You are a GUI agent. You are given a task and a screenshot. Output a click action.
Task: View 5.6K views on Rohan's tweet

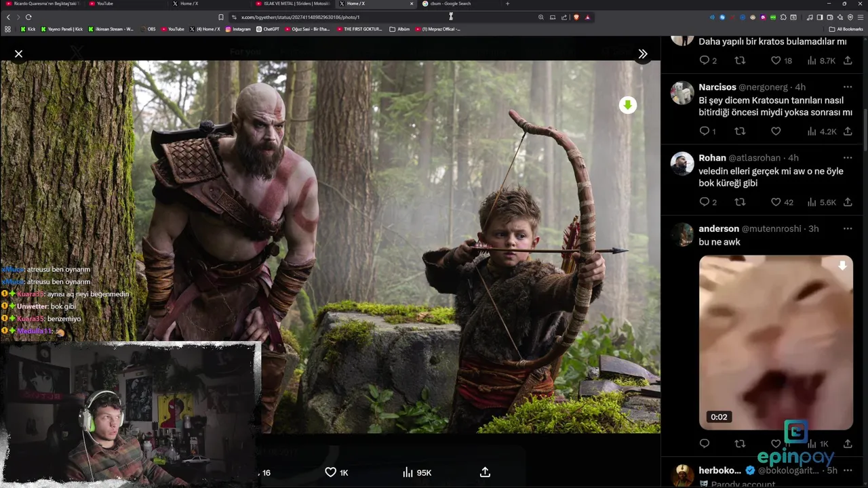[x=821, y=202]
